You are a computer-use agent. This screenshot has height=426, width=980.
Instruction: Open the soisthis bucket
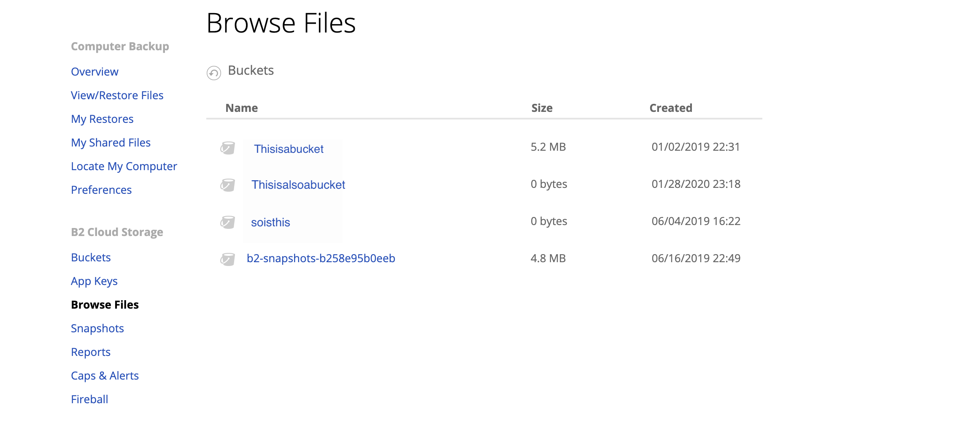270,222
